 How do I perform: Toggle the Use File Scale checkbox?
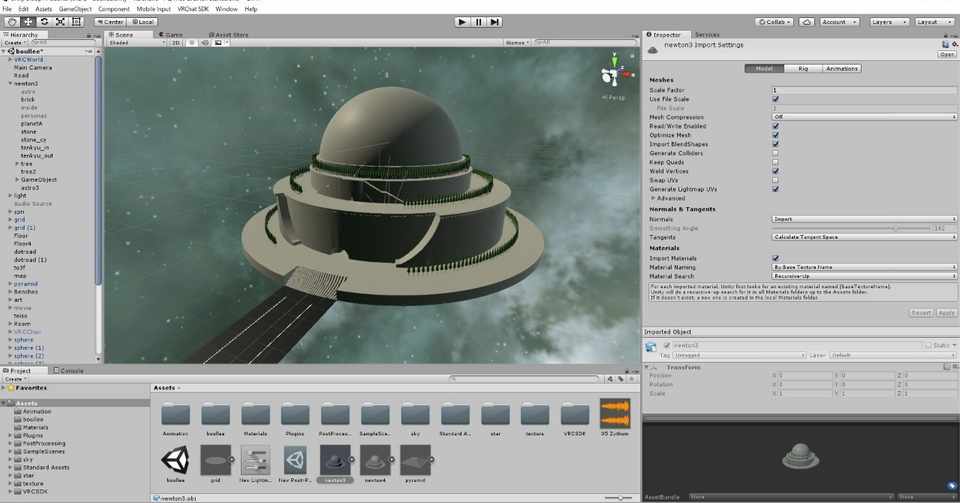(776, 99)
